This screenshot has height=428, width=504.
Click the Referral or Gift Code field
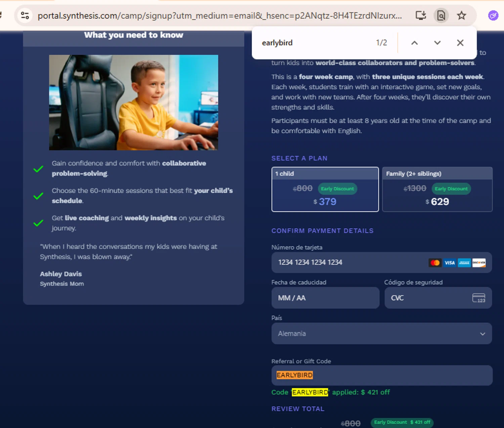(382, 375)
